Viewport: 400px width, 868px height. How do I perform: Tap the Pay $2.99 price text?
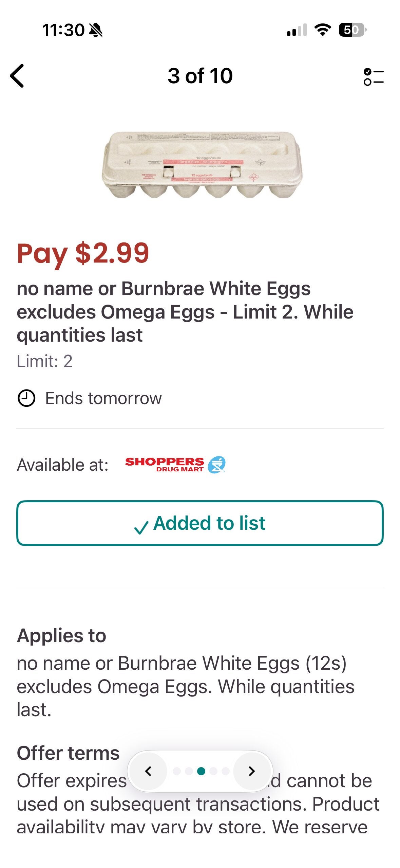pyautogui.click(x=83, y=253)
